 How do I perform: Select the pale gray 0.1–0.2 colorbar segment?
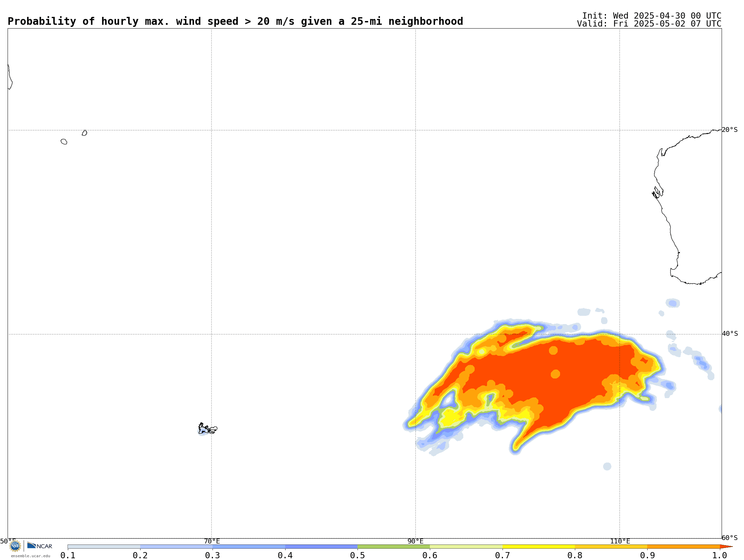tap(104, 547)
